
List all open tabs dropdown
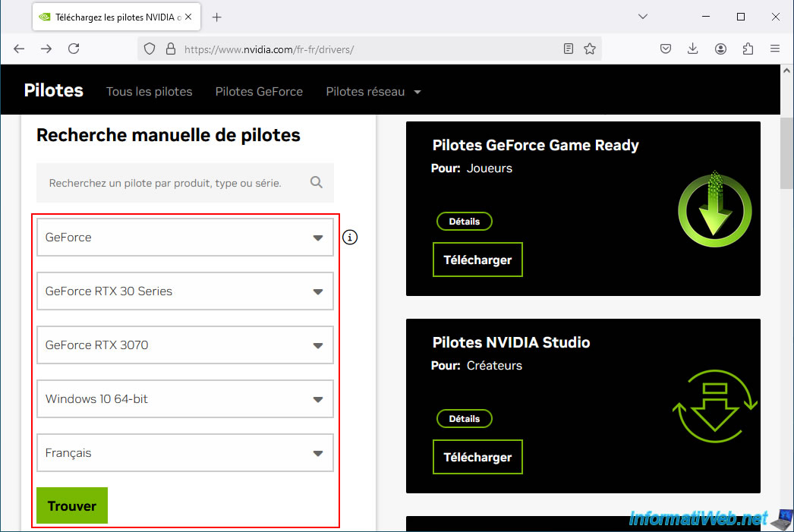tap(643, 17)
